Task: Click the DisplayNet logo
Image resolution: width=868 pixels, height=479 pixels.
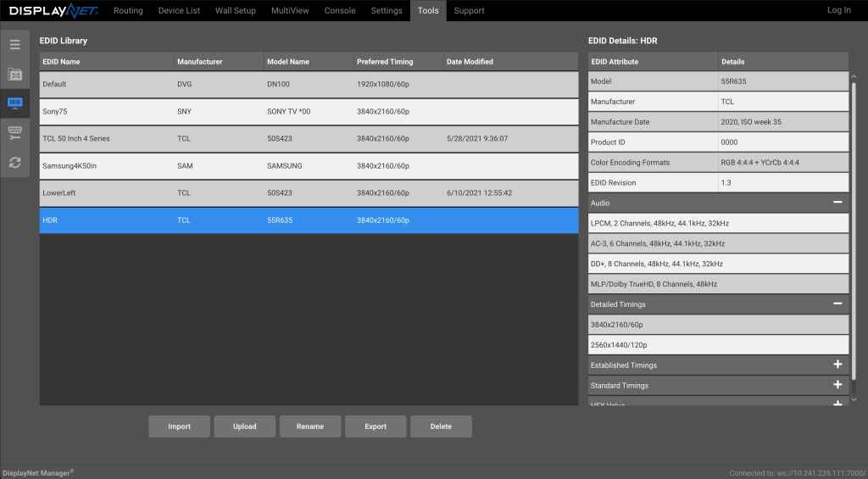Action: (53, 10)
